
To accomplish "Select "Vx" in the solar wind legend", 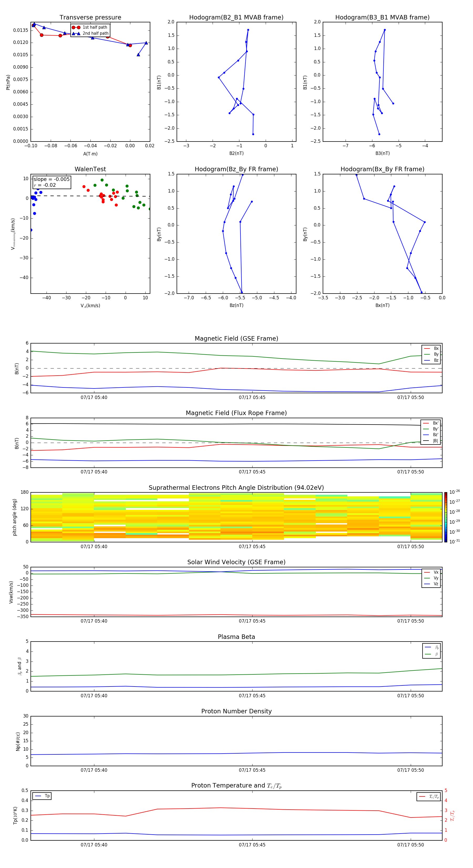I will 431,572.
